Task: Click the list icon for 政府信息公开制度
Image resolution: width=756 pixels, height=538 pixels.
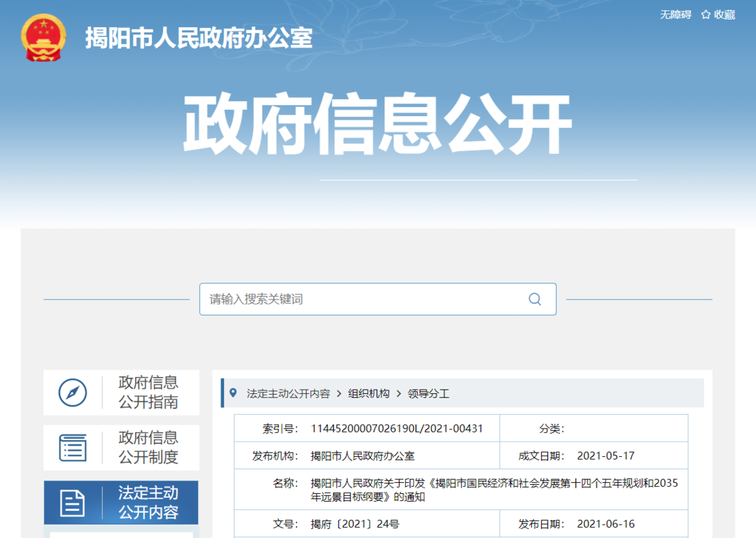Action: point(73,447)
